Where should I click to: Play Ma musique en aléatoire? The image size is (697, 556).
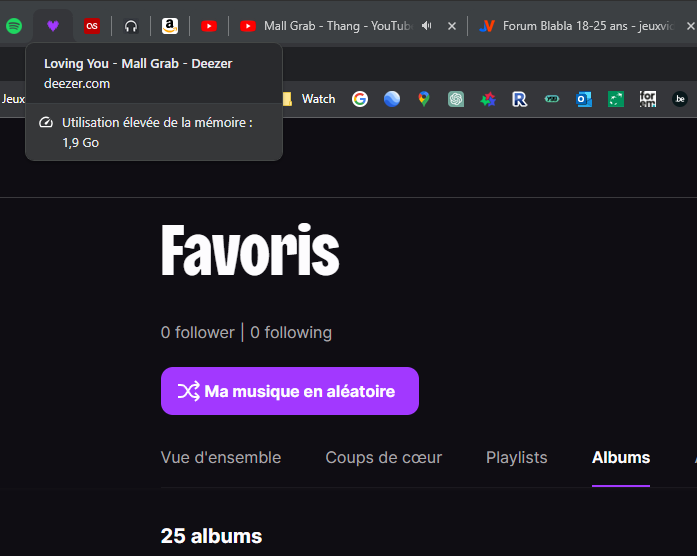[x=290, y=391]
